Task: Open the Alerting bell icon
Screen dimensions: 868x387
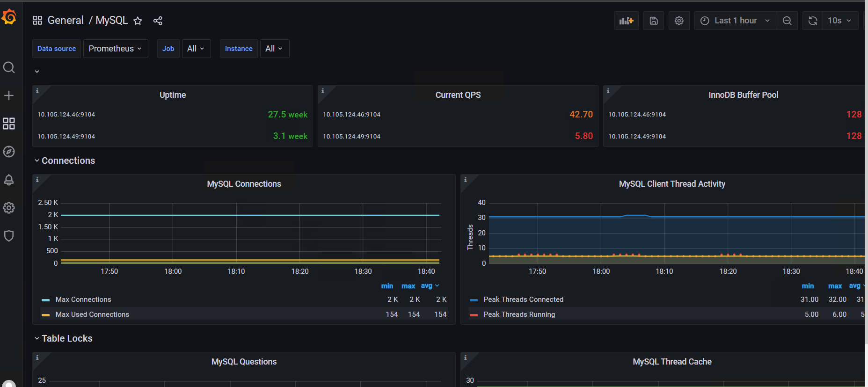Action: 9,180
